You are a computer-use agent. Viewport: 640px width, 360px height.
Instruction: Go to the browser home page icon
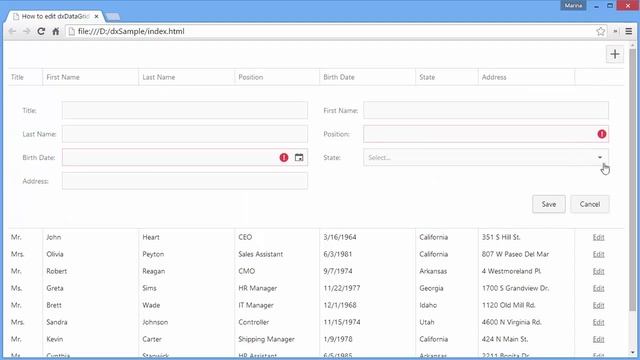(x=56, y=31)
